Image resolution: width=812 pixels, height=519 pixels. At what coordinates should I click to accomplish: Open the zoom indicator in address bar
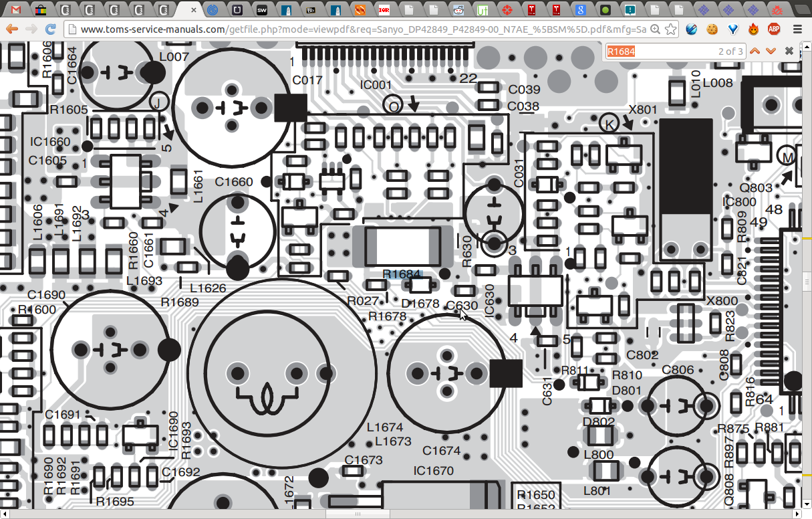[656, 29]
